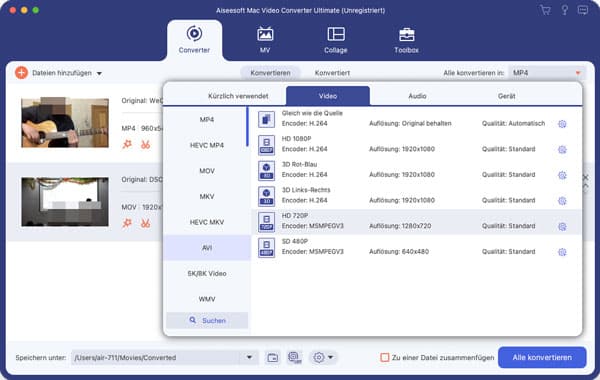
Task: Click the Auflösung: 1280x720 text
Action: (x=400, y=226)
